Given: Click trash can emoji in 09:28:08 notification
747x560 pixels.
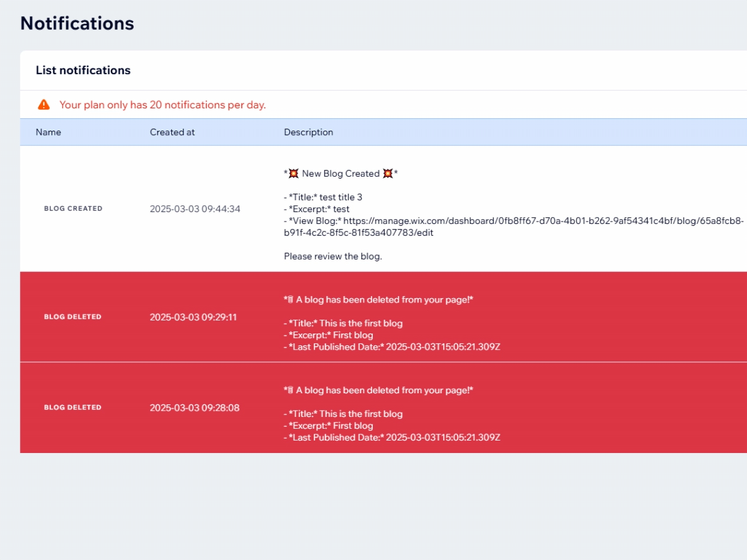Looking at the screenshot, I should pos(290,390).
